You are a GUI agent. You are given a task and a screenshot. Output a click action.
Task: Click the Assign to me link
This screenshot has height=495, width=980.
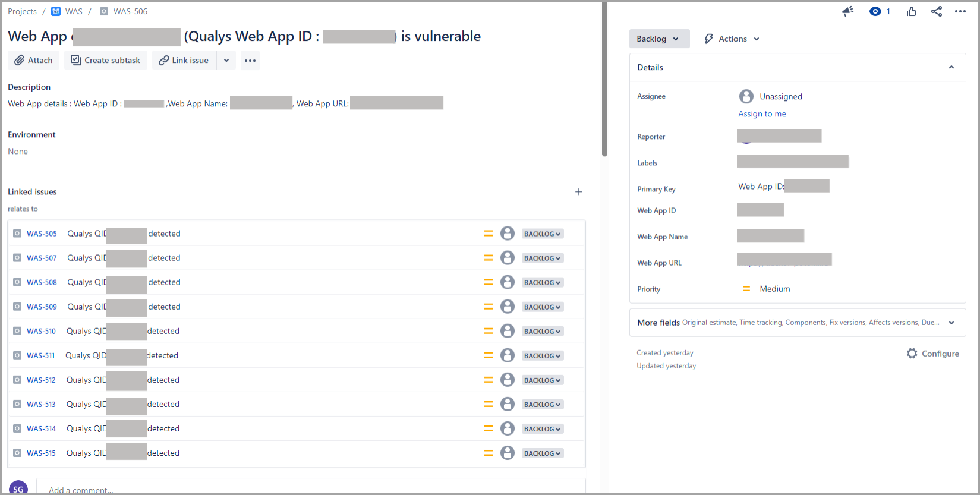(x=762, y=113)
